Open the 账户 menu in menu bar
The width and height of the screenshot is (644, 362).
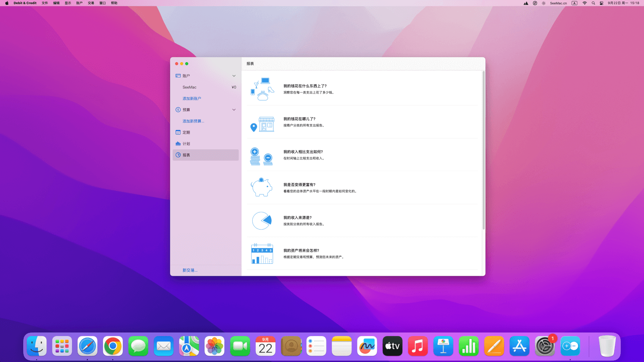(x=79, y=3)
